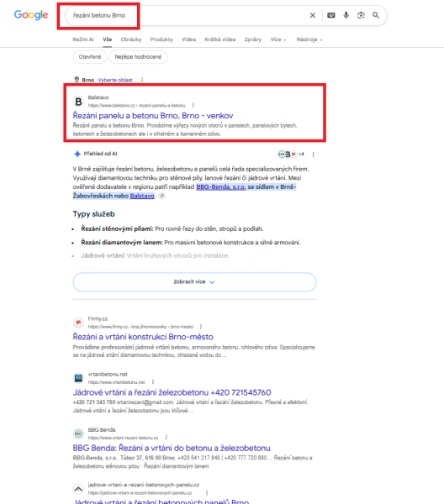Click the BBG Benda favicon
Image resolution: width=444 pixels, height=504 pixels.
(x=78, y=434)
